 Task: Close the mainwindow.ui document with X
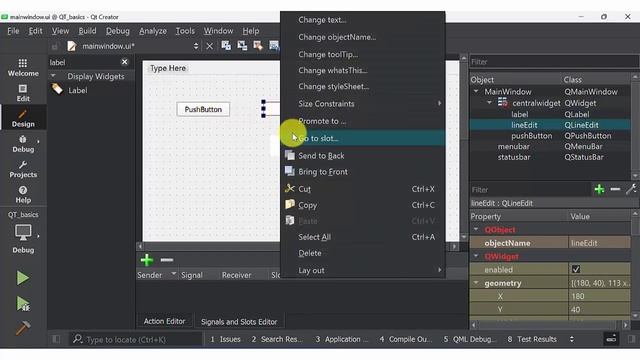(209, 46)
